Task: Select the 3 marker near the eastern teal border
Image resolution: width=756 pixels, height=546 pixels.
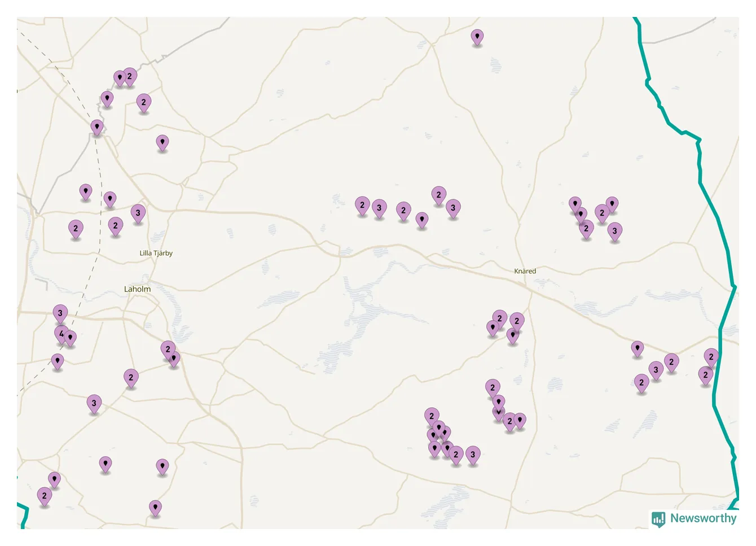Action: [x=656, y=370]
